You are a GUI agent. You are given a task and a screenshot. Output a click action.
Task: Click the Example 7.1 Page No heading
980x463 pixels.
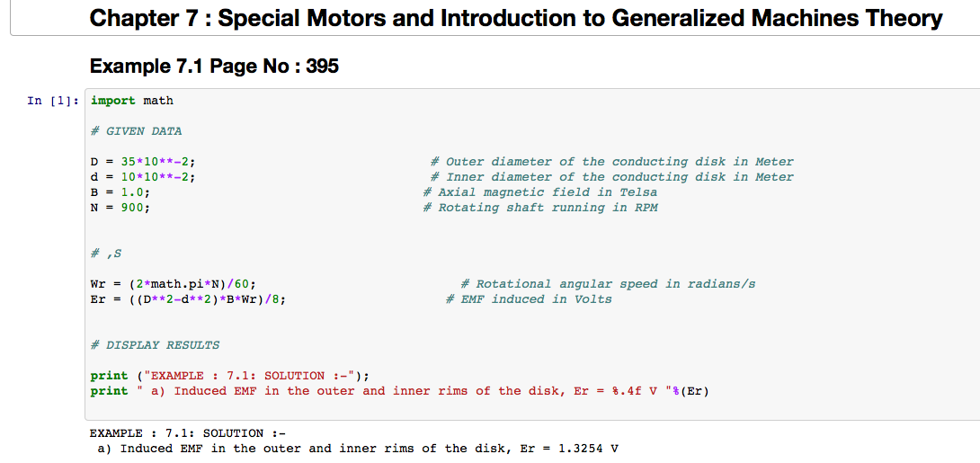point(214,66)
